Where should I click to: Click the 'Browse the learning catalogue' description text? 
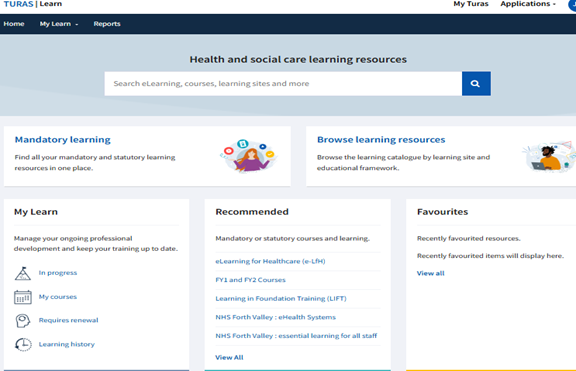[403, 163]
